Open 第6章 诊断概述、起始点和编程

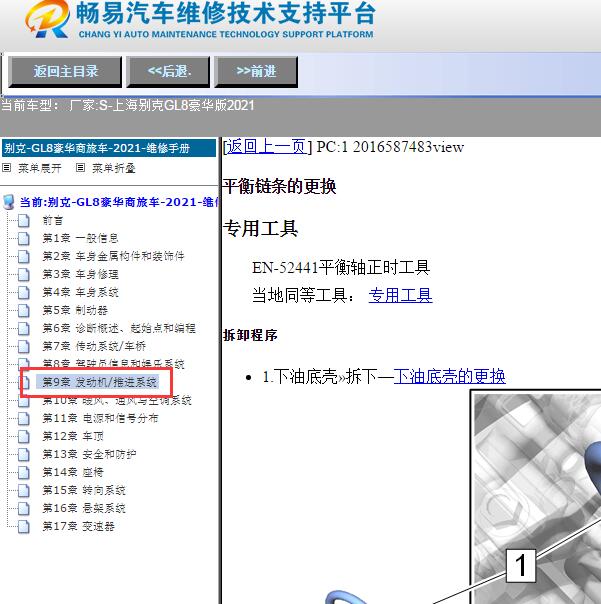(119, 328)
